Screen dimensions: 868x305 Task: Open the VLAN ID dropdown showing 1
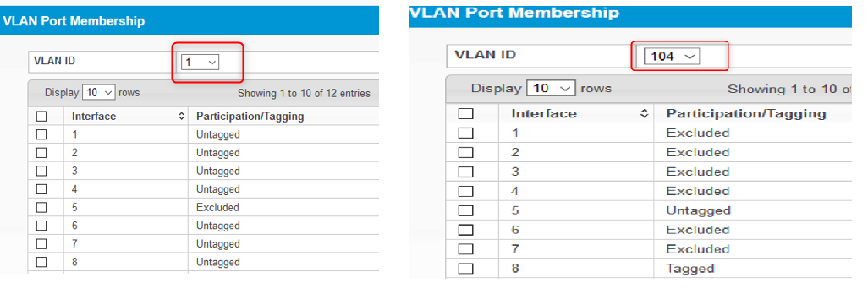201,63
